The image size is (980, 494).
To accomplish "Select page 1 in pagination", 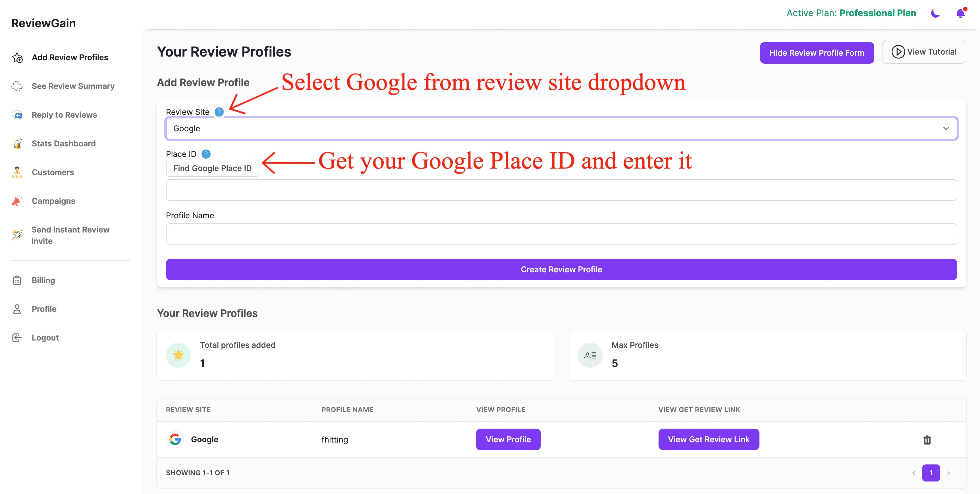I will pyautogui.click(x=931, y=473).
